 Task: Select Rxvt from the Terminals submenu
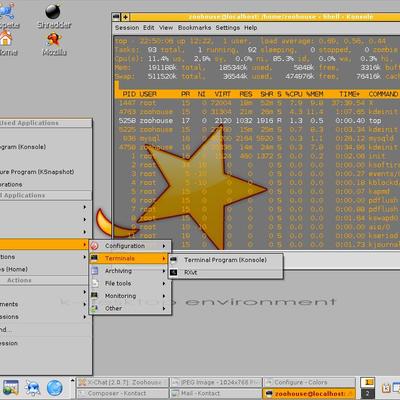tap(225, 272)
